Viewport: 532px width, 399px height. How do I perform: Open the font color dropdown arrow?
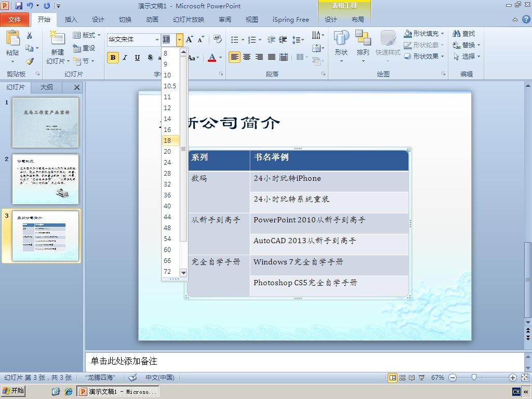(x=221, y=57)
